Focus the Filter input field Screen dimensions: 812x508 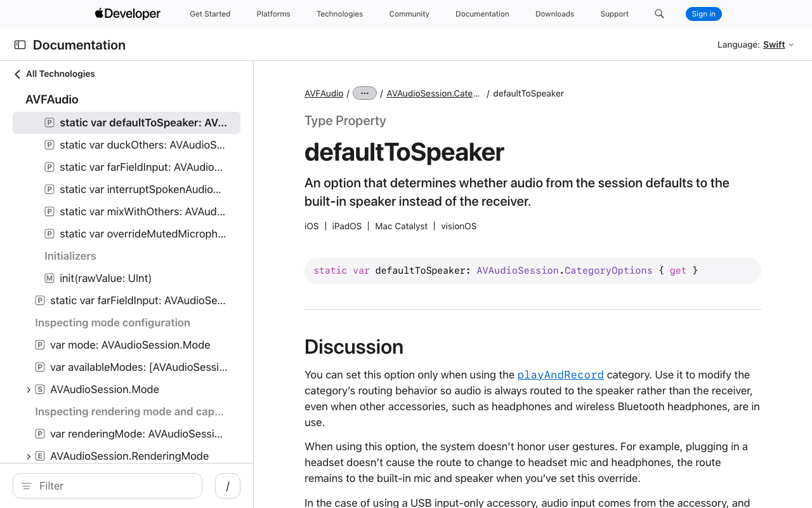pos(107,486)
